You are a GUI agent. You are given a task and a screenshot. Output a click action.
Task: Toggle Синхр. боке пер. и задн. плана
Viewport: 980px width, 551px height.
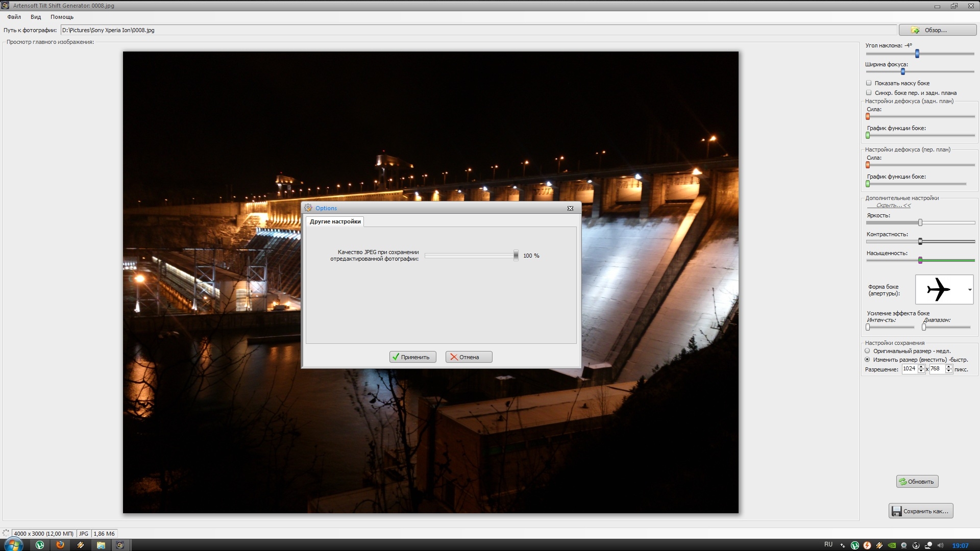coord(869,92)
